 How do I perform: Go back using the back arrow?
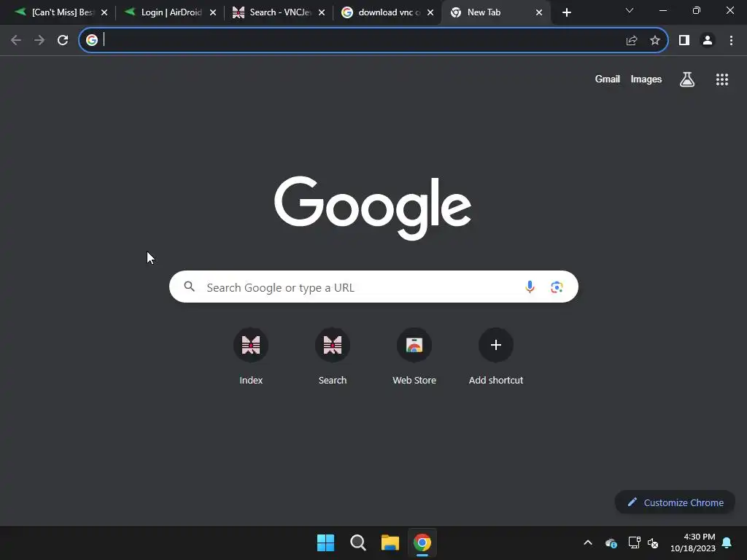(16, 41)
